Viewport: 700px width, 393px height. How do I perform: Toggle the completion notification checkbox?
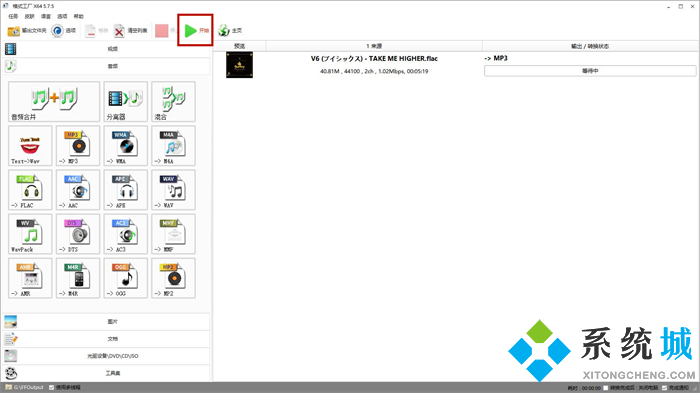coord(664,388)
